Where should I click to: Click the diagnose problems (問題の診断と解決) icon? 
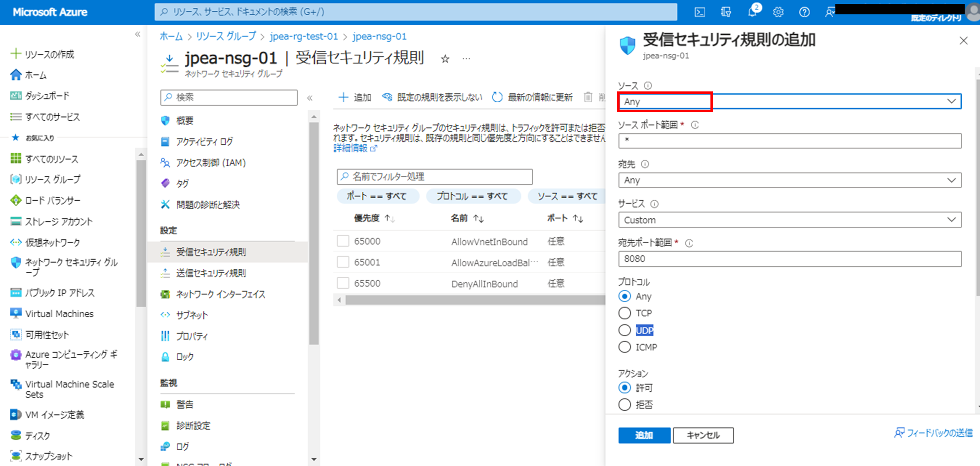[165, 204]
